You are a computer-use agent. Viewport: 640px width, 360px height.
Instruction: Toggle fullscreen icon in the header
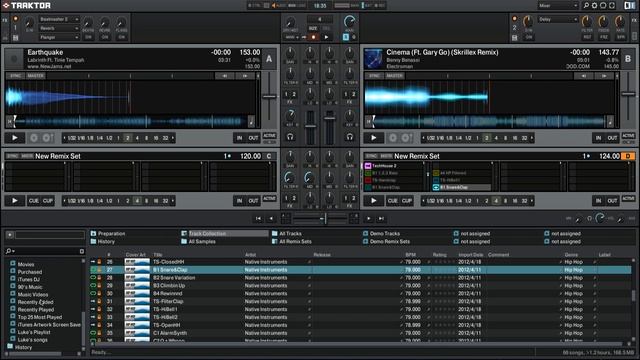pyautogui.click(x=612, y=5)
